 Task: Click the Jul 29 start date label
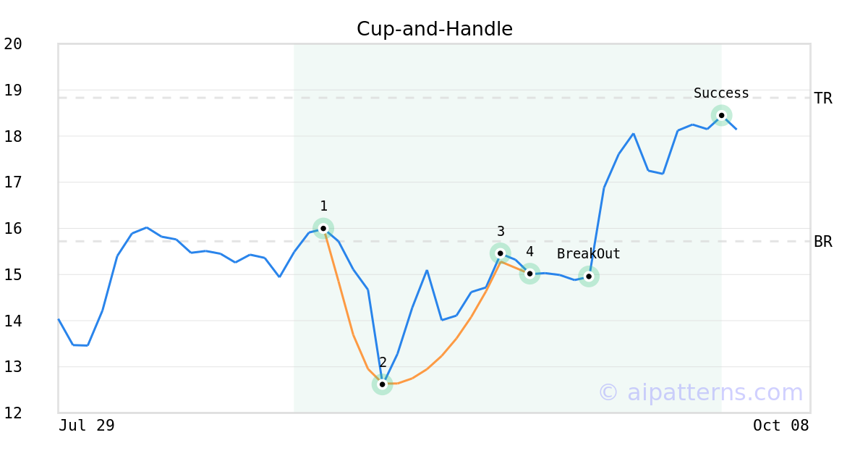pos(87,426)
